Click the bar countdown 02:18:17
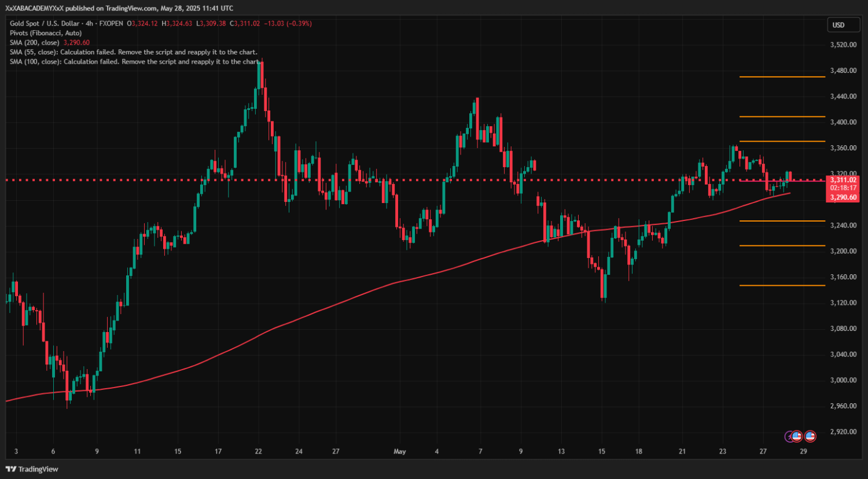 tap(843, 188)
